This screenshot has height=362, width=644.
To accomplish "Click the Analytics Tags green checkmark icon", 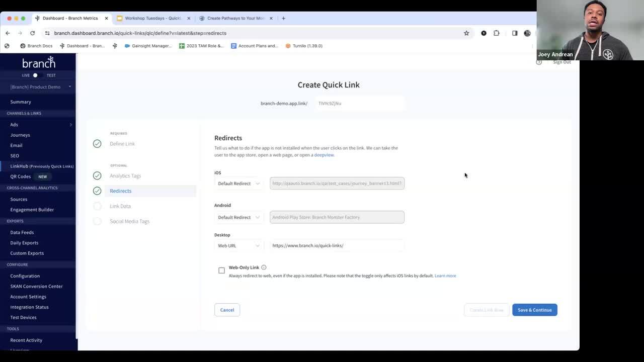I will point(97,175).
